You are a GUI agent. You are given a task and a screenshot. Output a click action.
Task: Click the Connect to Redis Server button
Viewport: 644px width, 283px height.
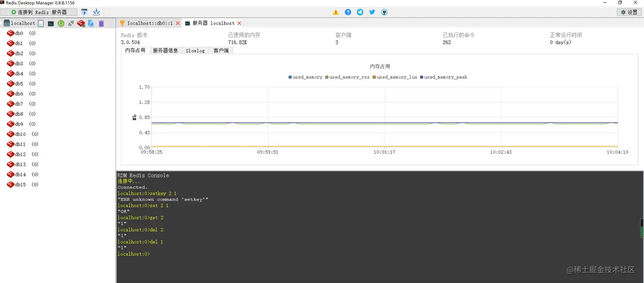coord(39,12)
